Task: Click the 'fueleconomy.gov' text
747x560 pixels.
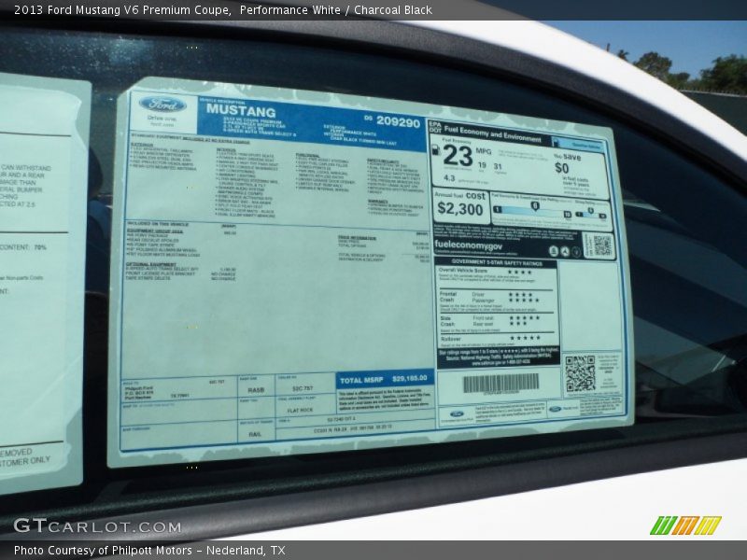Action: click(x=468, y=245)
